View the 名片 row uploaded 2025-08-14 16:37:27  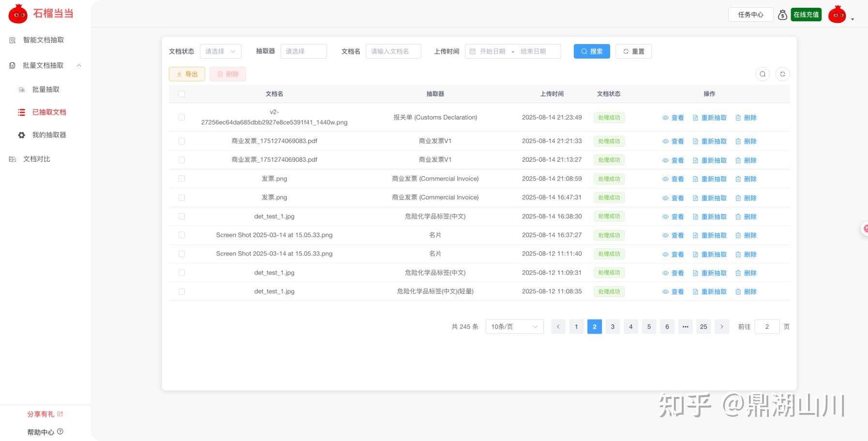(x=673, y=235)
